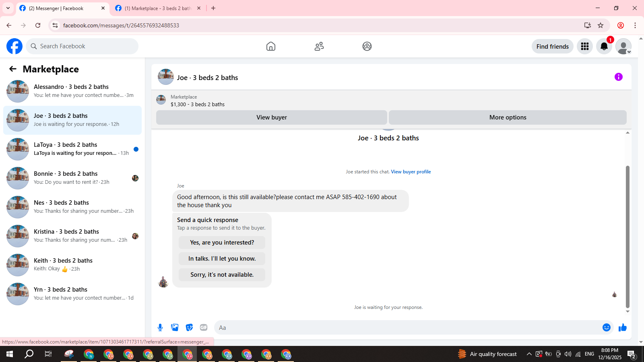
Task: Click the seen-receipt avatar beside Bonnie's chat
Action: [x=135, y=178]
